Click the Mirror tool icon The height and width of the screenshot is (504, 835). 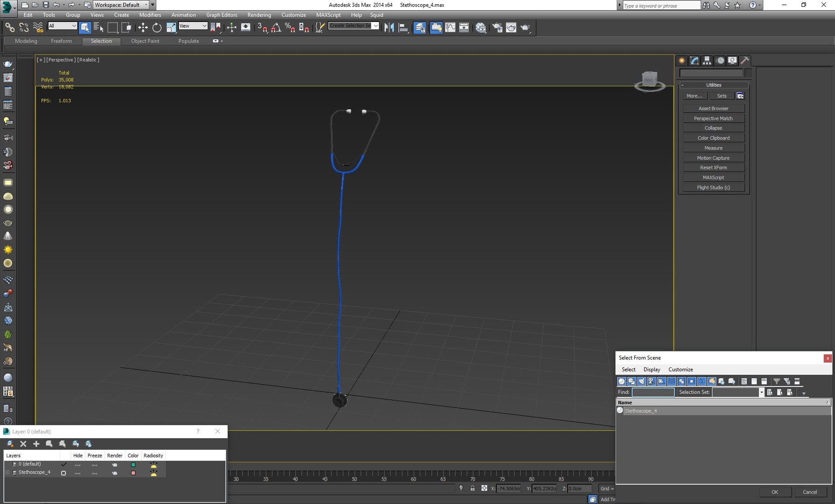point(389,28)
